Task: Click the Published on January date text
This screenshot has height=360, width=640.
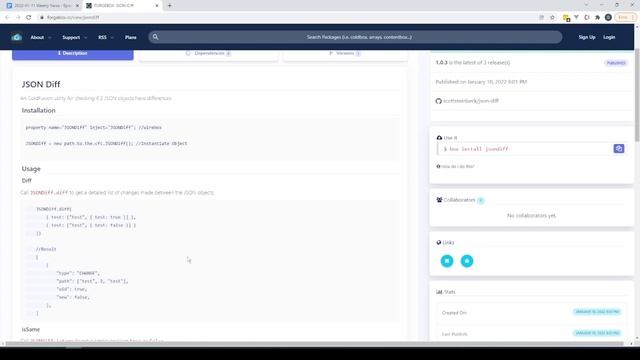Action: (x=481, y=82)
